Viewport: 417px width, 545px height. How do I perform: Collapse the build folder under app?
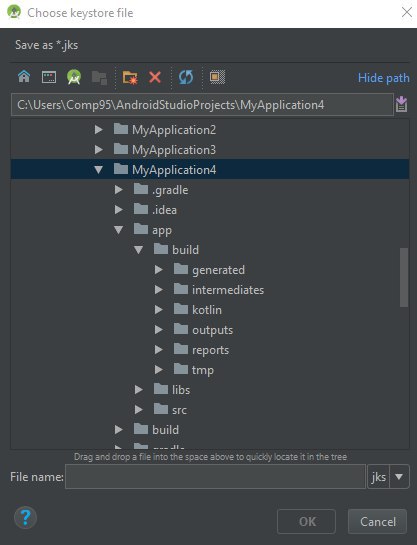(x=139, y=250)
